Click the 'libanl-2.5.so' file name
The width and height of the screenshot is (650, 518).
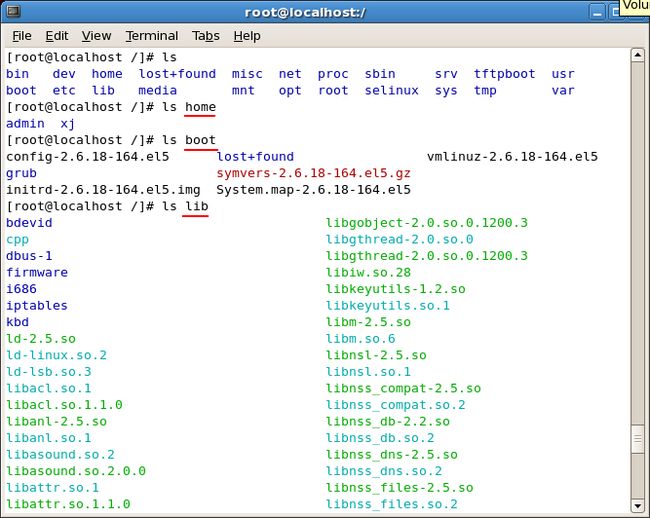(56, 422)
